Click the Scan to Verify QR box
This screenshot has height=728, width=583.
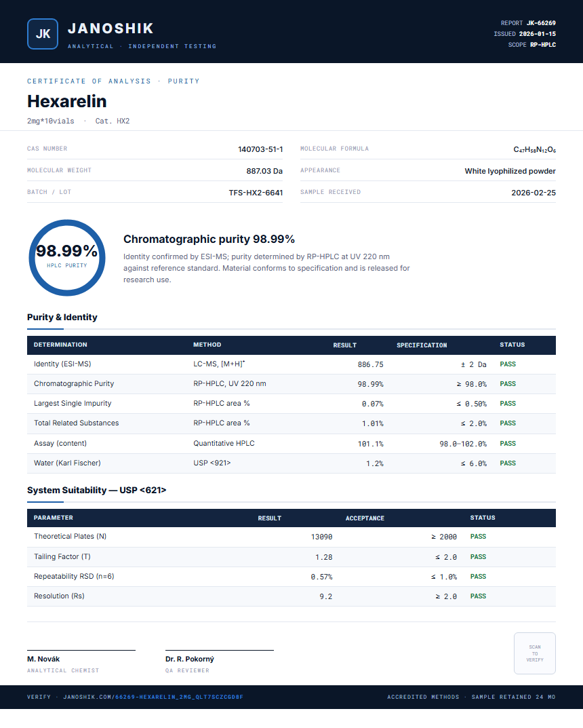point(534,653)
